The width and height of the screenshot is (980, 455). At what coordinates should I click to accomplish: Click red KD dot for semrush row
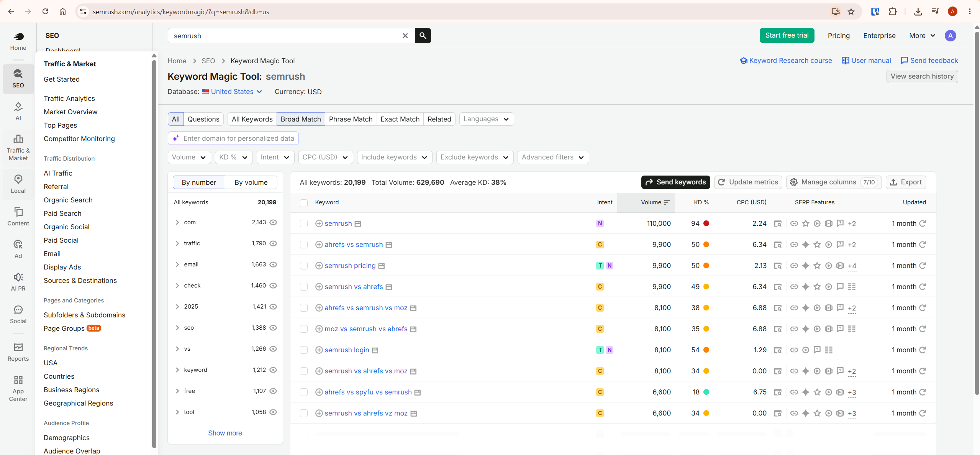[x=706, y=223]
